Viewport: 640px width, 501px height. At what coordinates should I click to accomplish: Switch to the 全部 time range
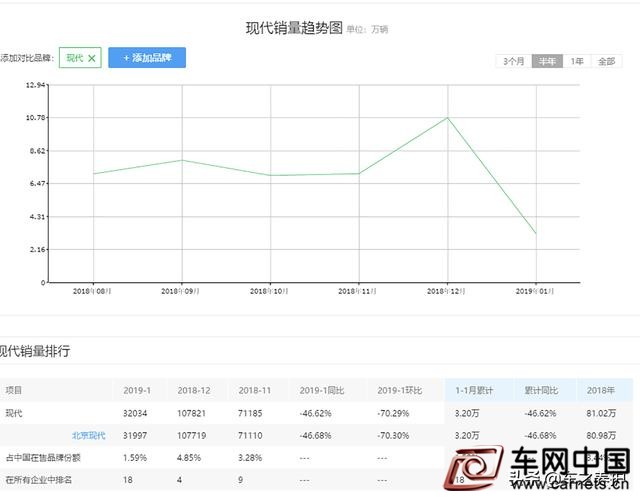pyautogui.click(x=607, y=61)
